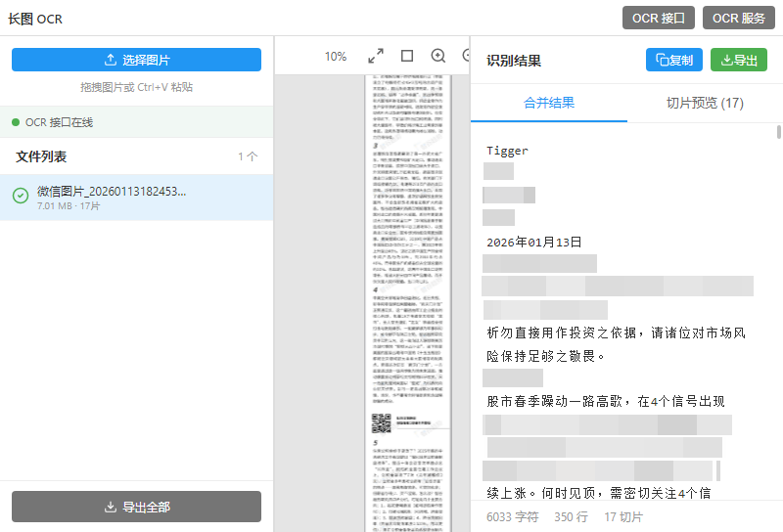
Task: Click the results panel vertical scrollbar
Action: 779,132
